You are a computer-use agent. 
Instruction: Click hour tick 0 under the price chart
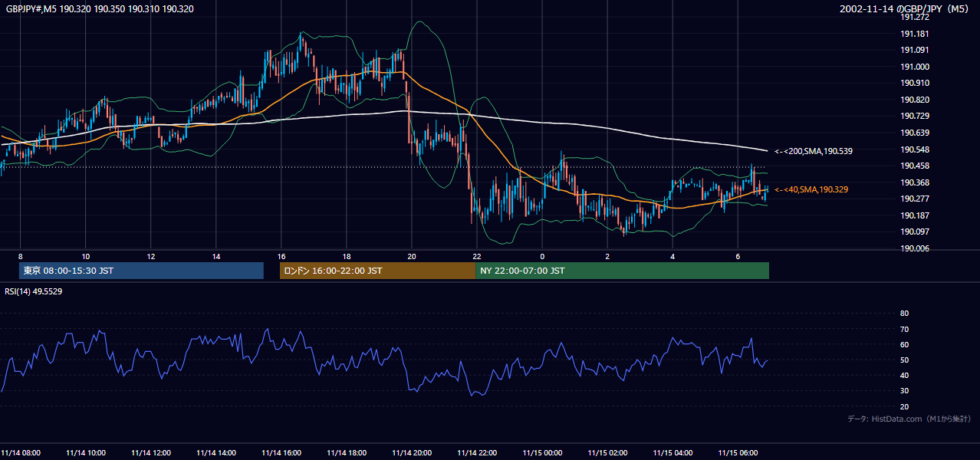coord(542,256)
